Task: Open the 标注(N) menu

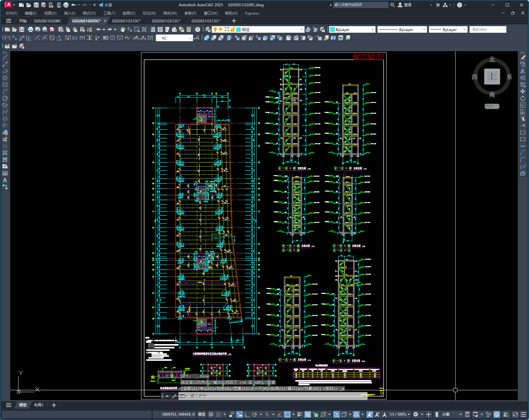Action: (x=149, y=13)
